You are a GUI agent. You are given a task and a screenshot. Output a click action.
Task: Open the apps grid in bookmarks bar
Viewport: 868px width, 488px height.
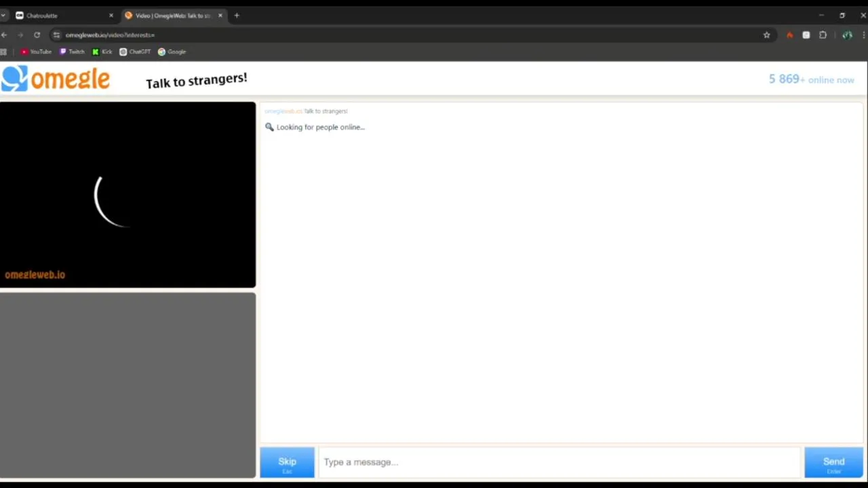(3, 52)
